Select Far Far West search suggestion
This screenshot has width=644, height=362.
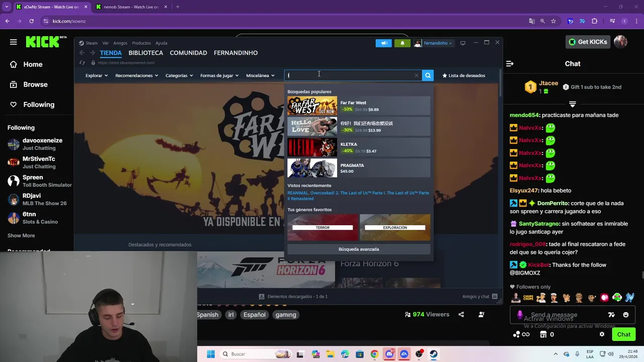tap(359, 106)
